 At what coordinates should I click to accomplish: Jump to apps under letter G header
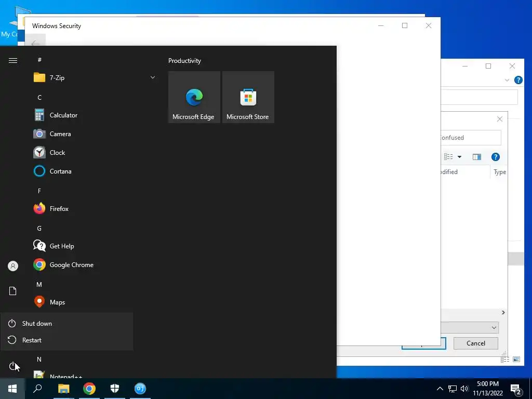pyautogui.click(x=39, y=229)
